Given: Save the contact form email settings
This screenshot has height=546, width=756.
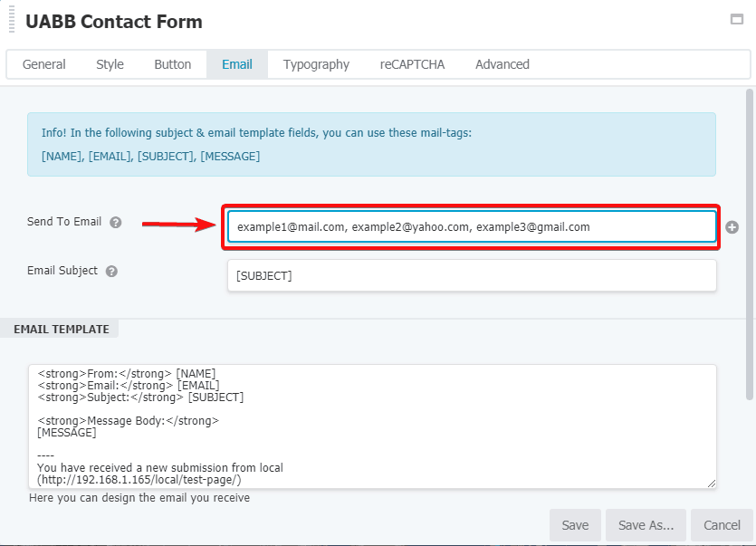Looking at the screenshot, I should [575, 525].
